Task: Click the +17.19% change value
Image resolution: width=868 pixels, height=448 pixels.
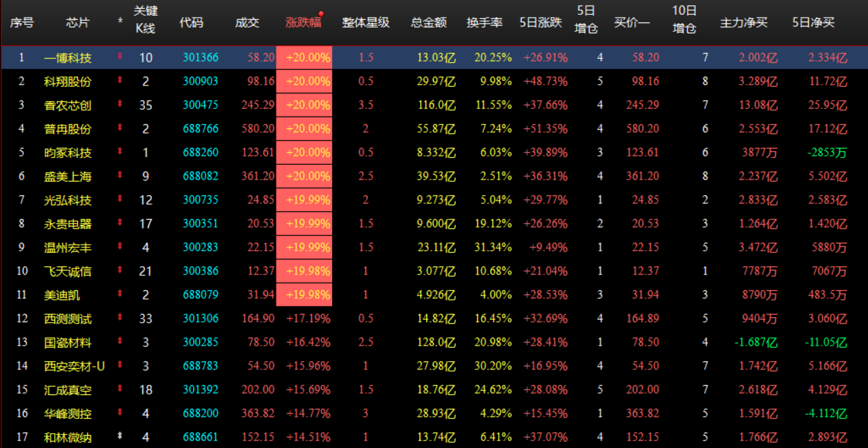Action: [308, 319]
